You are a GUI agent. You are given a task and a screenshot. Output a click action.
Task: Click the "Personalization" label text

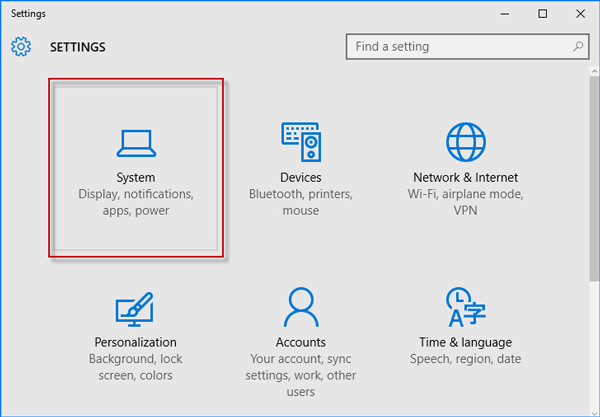[x=136, y=342]
